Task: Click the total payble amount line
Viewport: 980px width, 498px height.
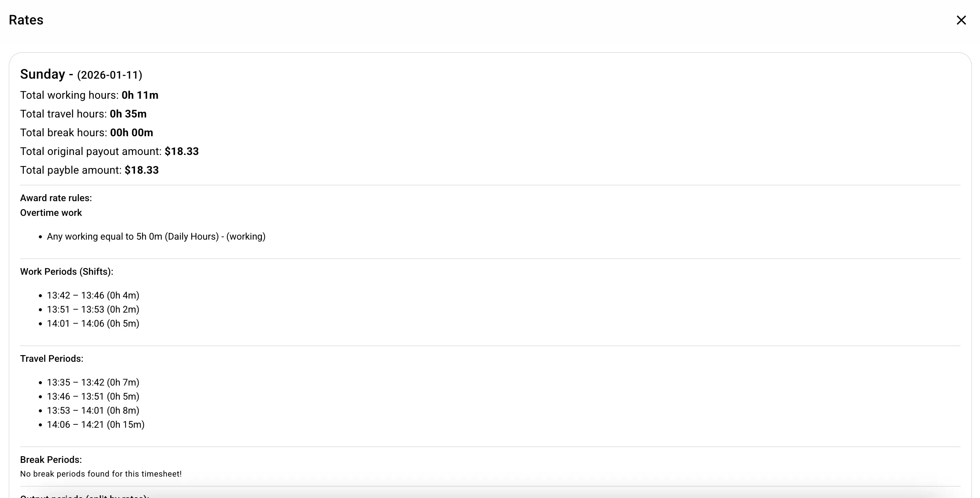Action: pyautogui.click(x=89, y=170)
